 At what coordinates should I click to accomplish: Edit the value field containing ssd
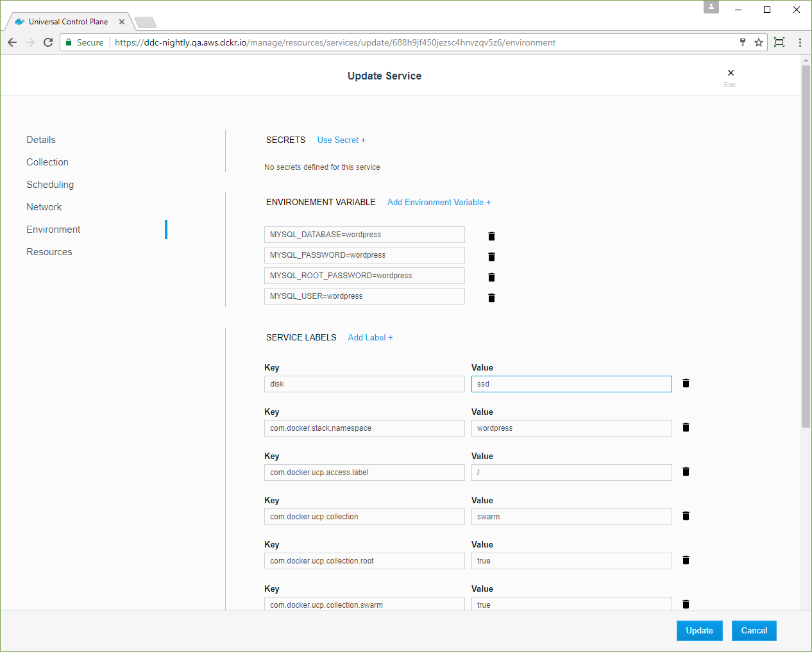tap(571, 384)
